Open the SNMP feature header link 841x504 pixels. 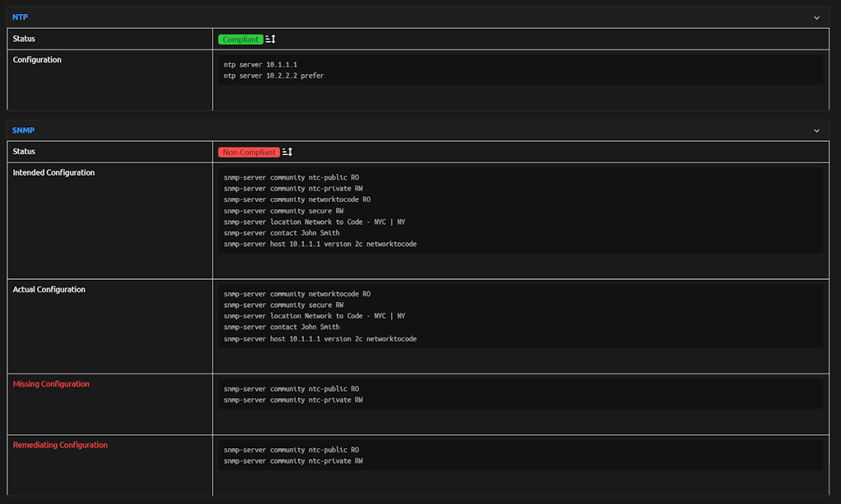point(24,131)
